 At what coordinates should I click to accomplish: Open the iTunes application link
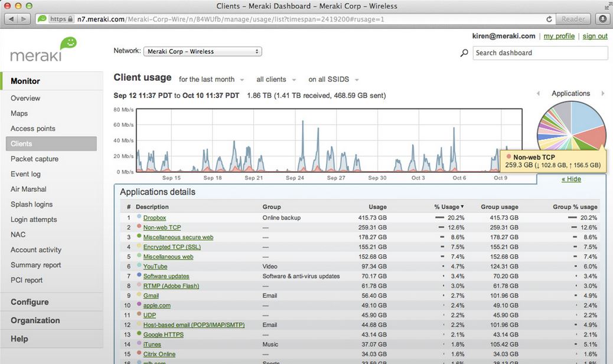(x=152, y=344)
